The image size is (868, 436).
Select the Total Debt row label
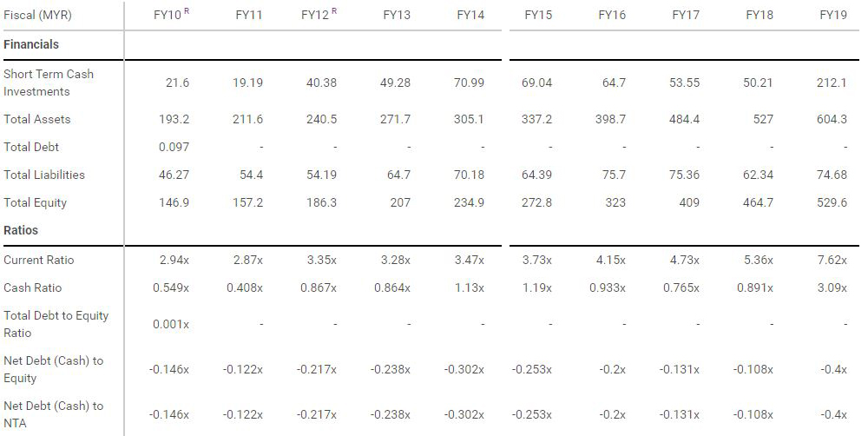(31, 147)
